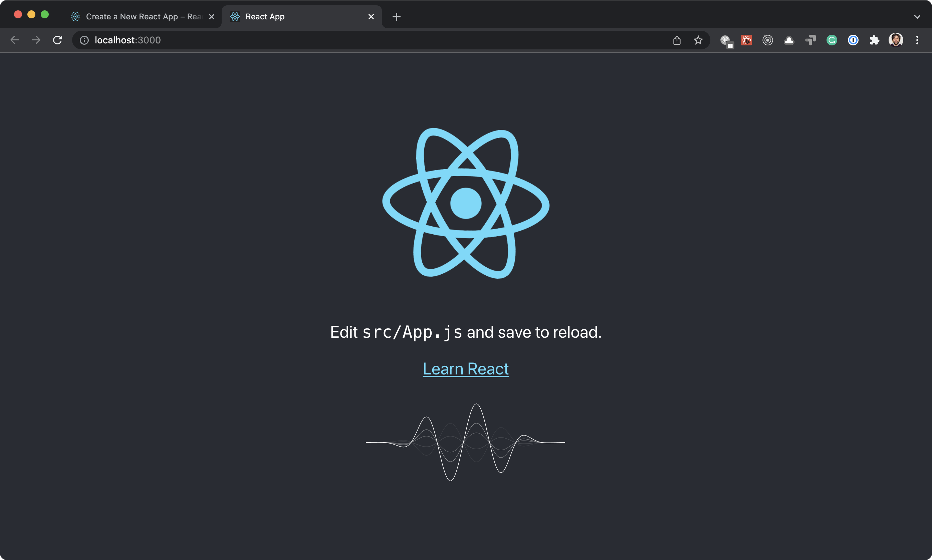Bookmark this page with the star icon
932x560 pixels.
pyautogui.click(x=698, y=40)
